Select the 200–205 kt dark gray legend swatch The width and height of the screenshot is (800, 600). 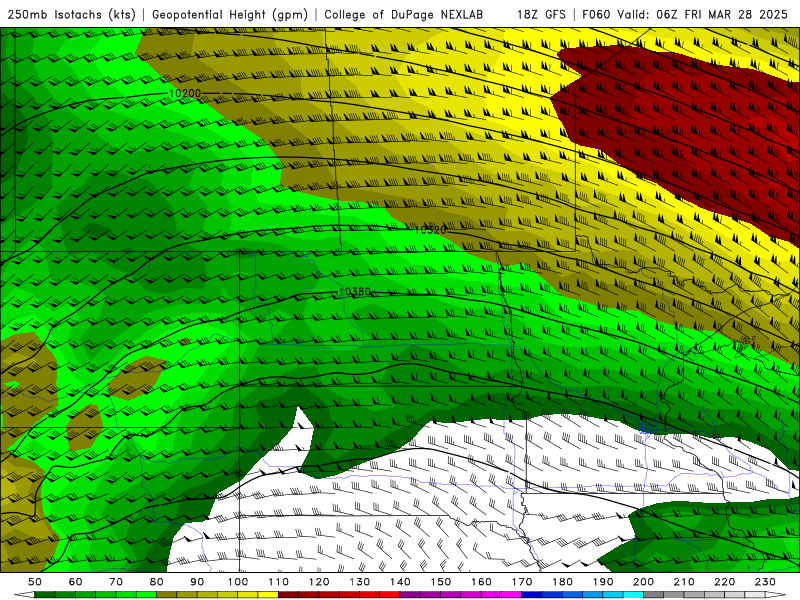[654, 595]
